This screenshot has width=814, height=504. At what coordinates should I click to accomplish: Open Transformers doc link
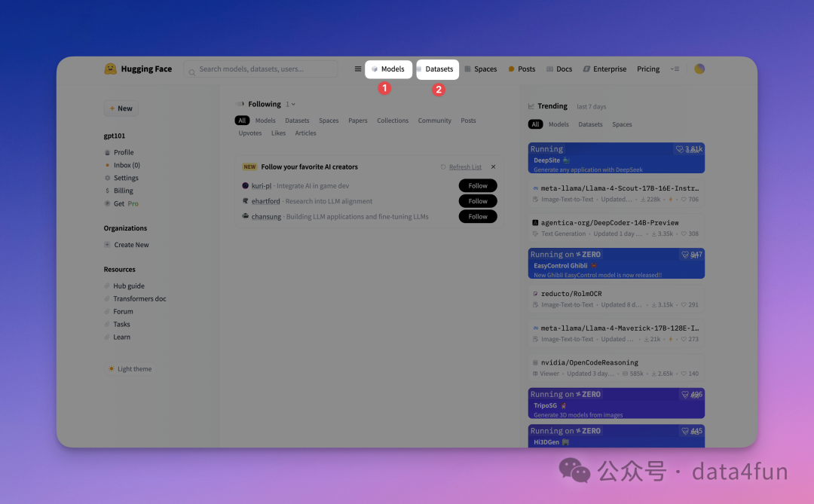tap(139, 299)
